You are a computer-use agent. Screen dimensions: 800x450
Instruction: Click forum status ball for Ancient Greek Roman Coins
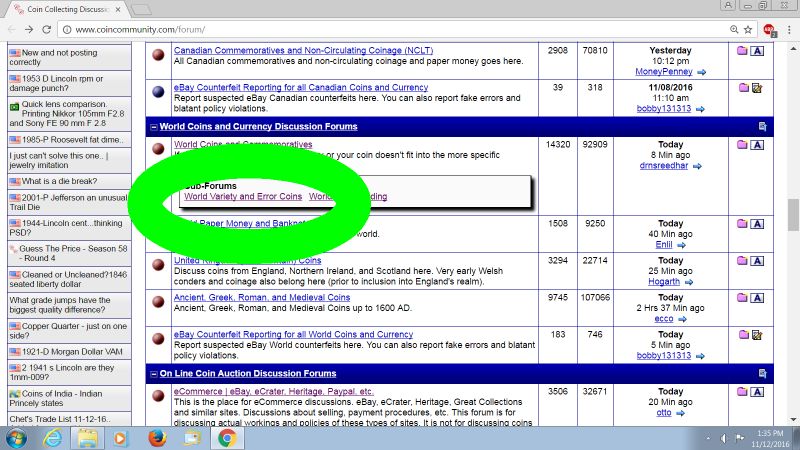[158, 302]
